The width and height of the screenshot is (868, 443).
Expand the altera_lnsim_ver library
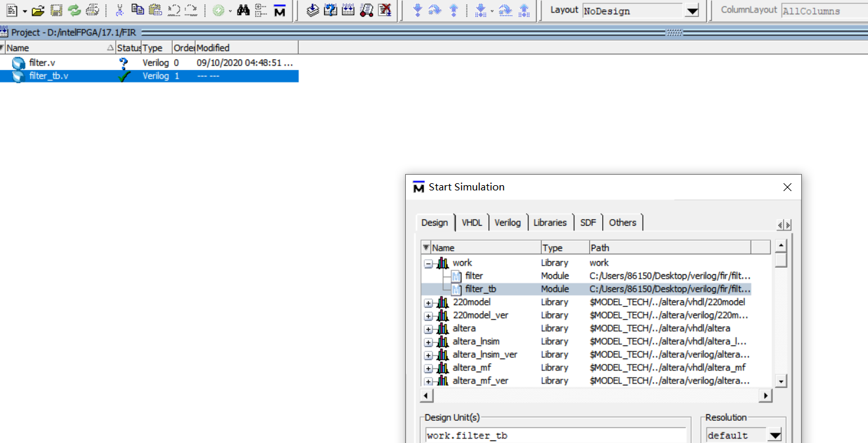tap(428, 355)
